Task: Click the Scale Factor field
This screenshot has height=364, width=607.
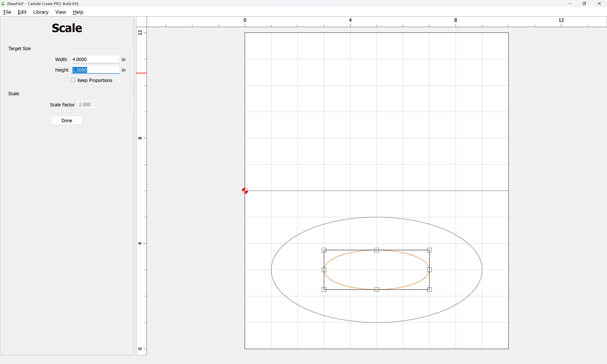Action: point(101,104)
